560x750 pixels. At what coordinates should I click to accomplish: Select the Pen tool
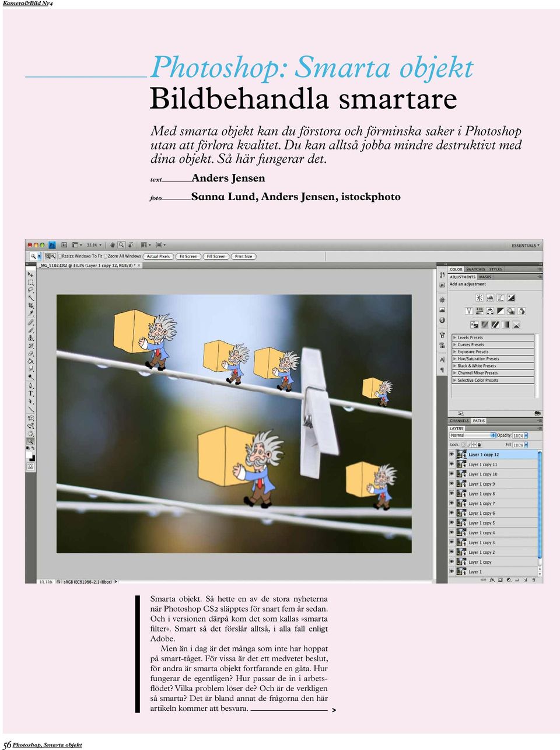click(x=30, y=385)
